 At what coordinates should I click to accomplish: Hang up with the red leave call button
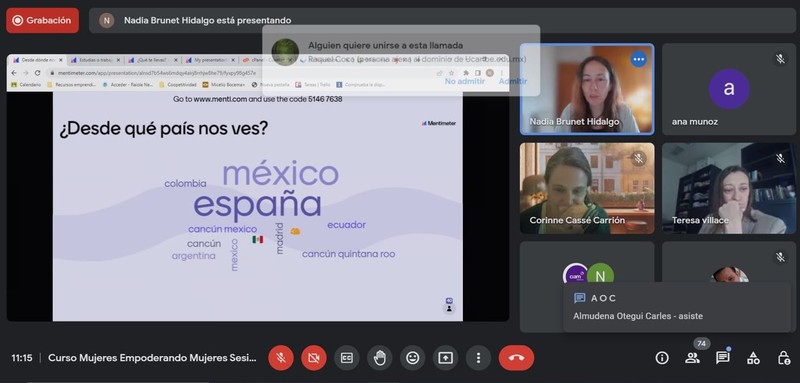[516, 358]
